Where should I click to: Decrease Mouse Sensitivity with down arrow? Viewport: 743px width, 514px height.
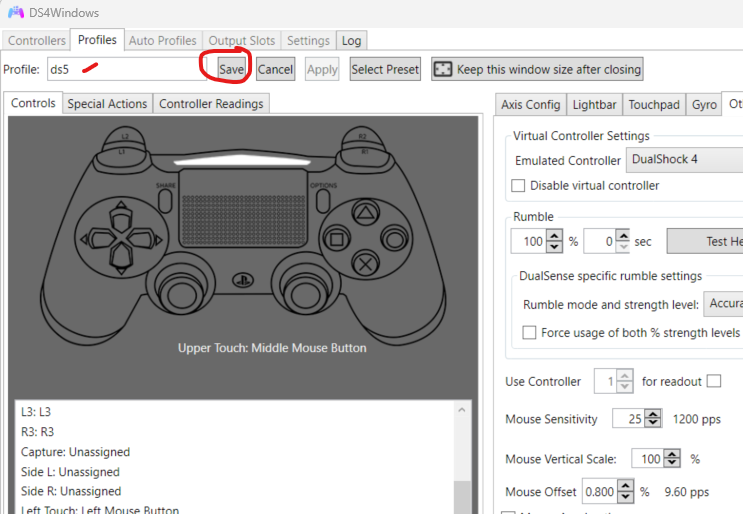653,423
